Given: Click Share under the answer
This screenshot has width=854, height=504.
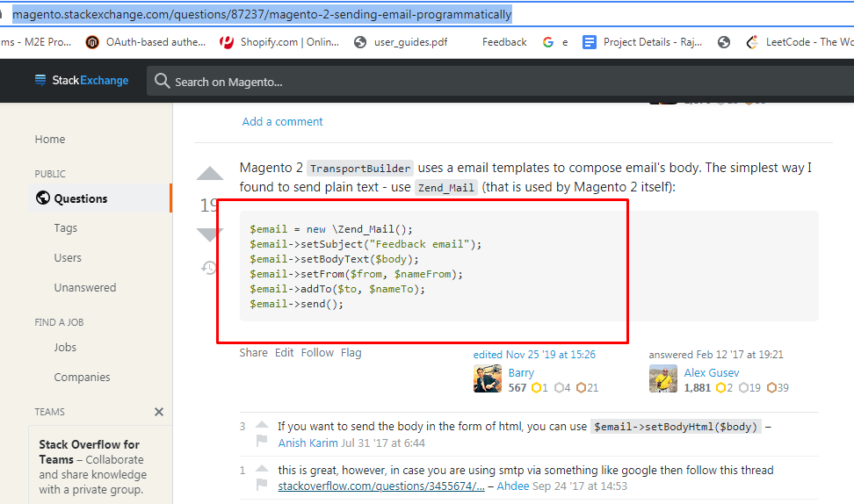Looking at the screenshot, I should click(253, 353).
